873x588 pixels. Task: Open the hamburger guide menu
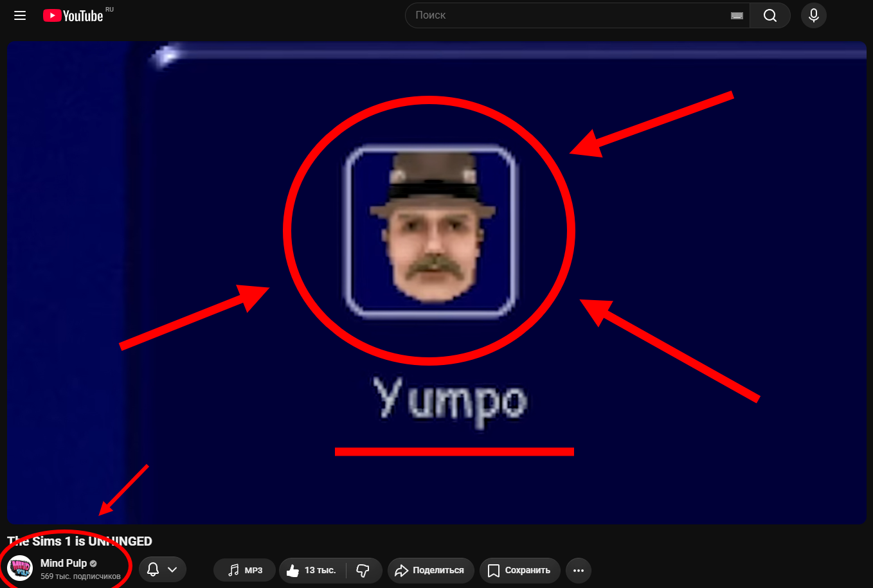20,15
